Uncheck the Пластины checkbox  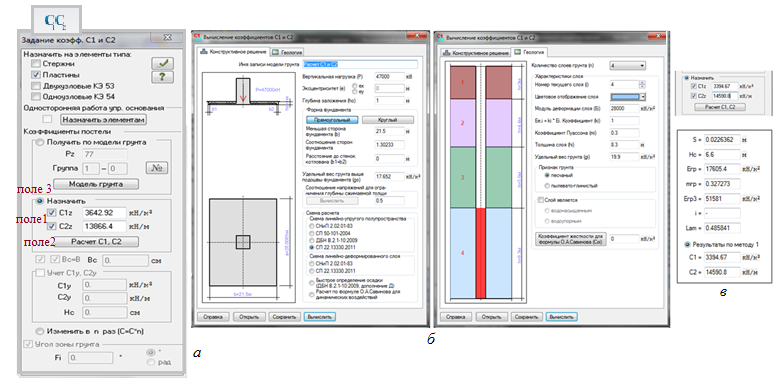[x=36, y=75]
